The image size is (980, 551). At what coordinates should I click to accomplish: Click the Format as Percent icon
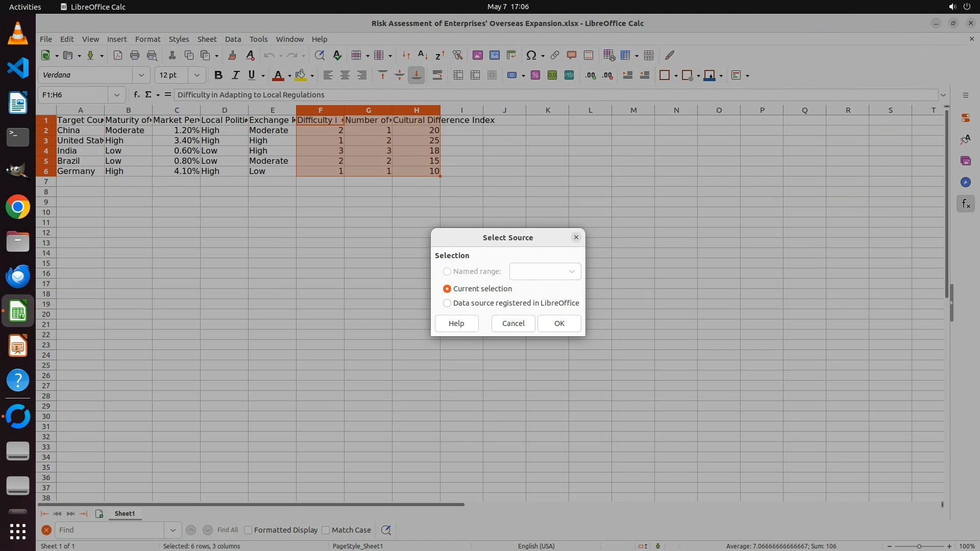pos(535,76)
